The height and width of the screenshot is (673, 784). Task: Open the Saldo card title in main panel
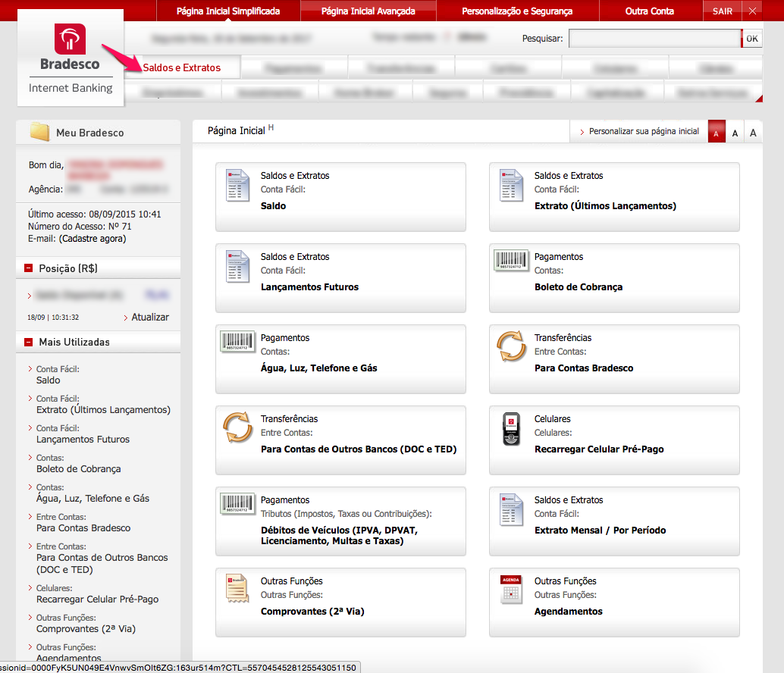[x=273, y=206]
